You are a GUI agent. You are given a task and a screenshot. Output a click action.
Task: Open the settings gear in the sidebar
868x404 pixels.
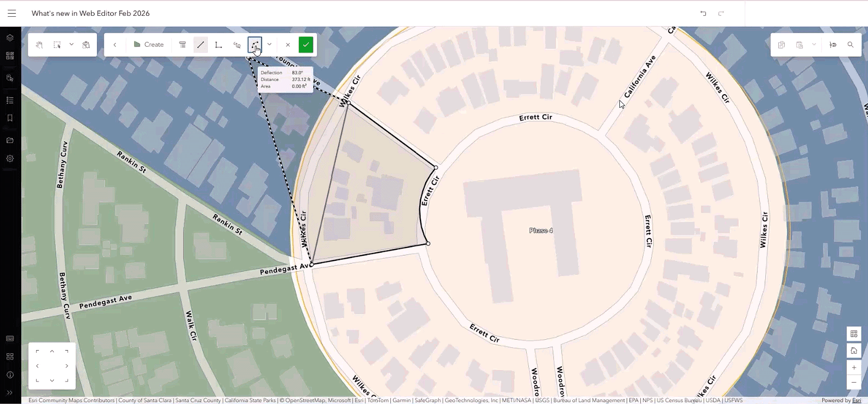click(x=10, y=159)
